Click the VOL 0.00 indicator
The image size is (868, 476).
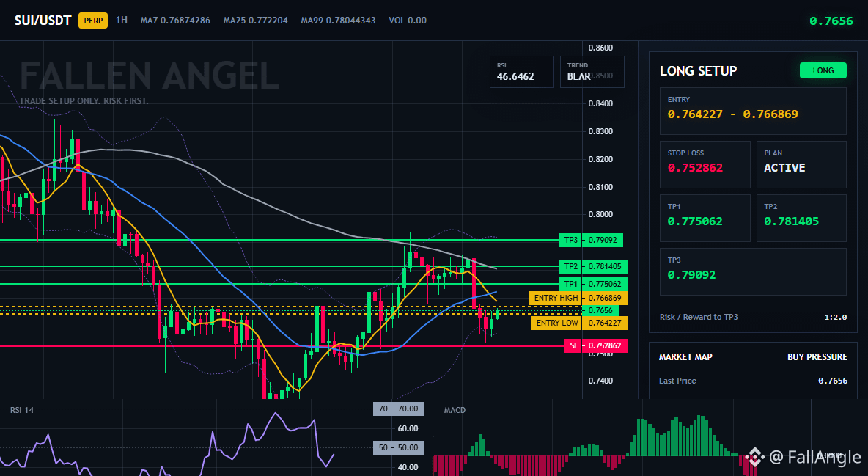click(408, 21)
